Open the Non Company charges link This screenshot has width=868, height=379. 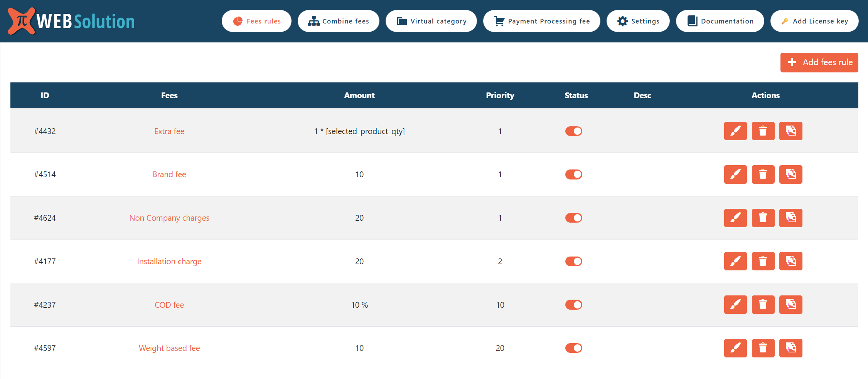coord(169,218)
